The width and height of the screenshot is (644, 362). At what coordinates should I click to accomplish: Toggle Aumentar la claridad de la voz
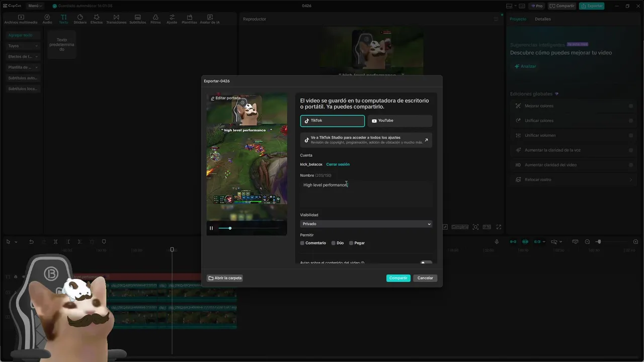pos(631,150)
